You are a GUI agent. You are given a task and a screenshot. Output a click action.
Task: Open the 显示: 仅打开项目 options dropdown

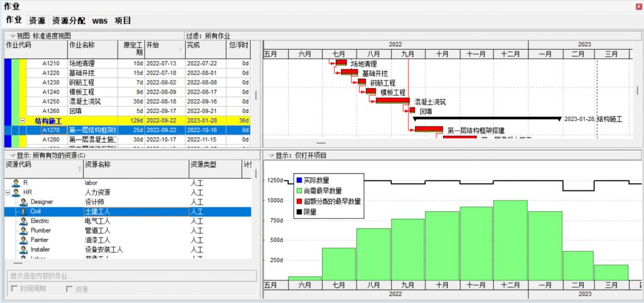[270, 156]
